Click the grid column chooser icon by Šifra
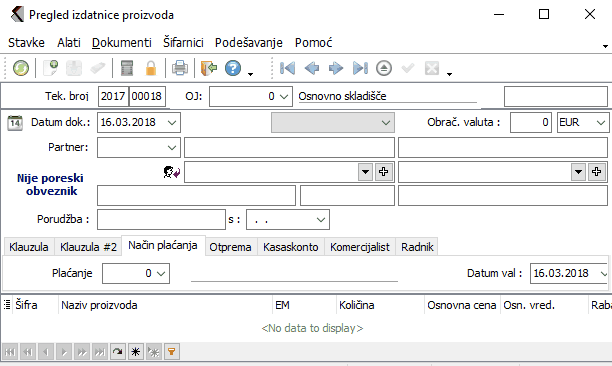The width and height of the screenshot is (612, 366). pos(7,305)
